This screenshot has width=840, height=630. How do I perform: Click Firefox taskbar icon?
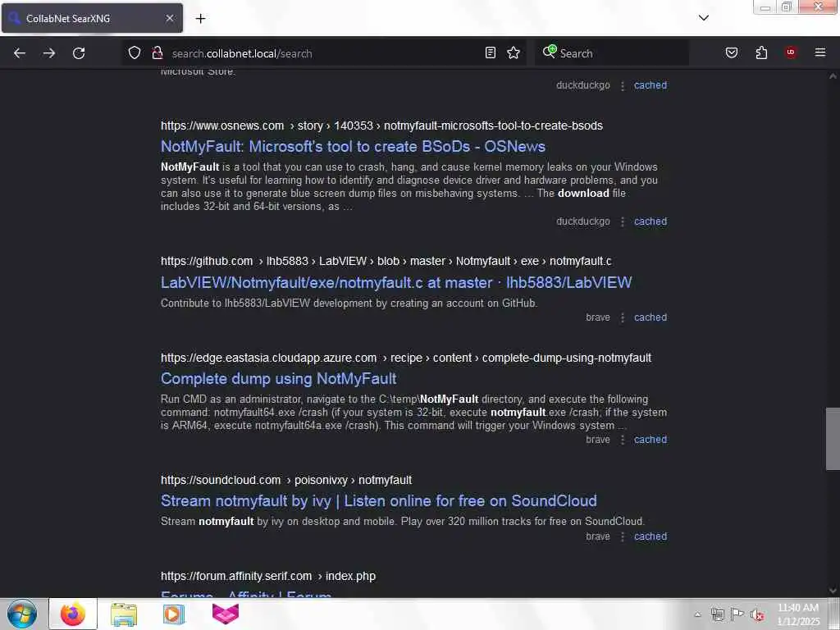73,614
